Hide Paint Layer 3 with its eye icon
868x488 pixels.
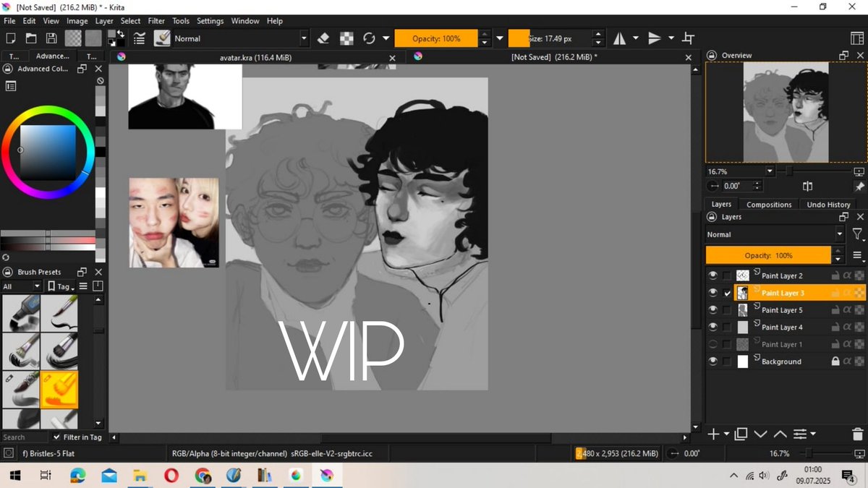(x=713, y=293)
